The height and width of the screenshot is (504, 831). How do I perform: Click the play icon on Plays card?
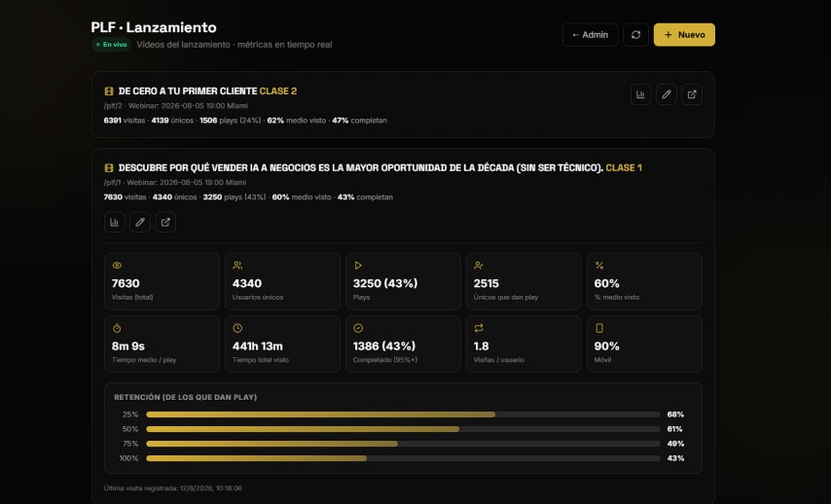coord(358,265)
